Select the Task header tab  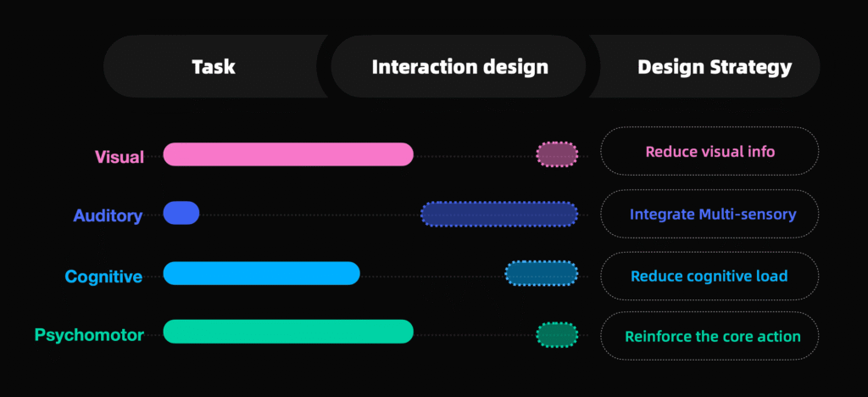pyautogui.click(x=214, y=67)
